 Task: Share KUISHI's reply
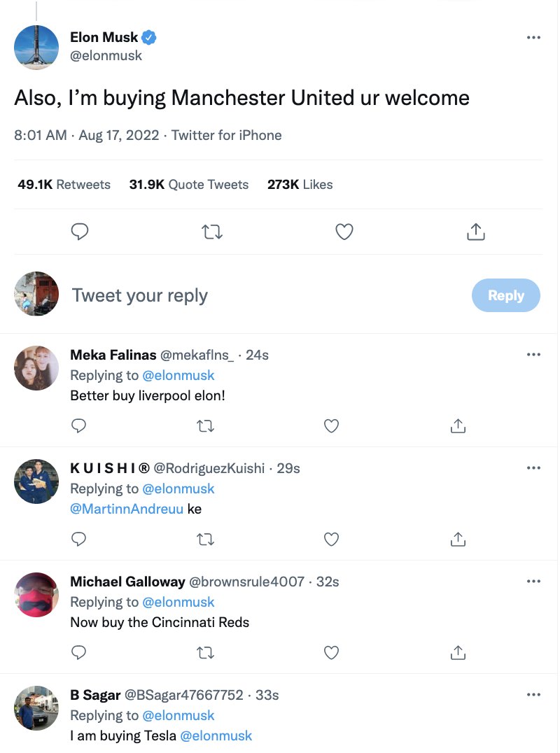tap(458, 539)
